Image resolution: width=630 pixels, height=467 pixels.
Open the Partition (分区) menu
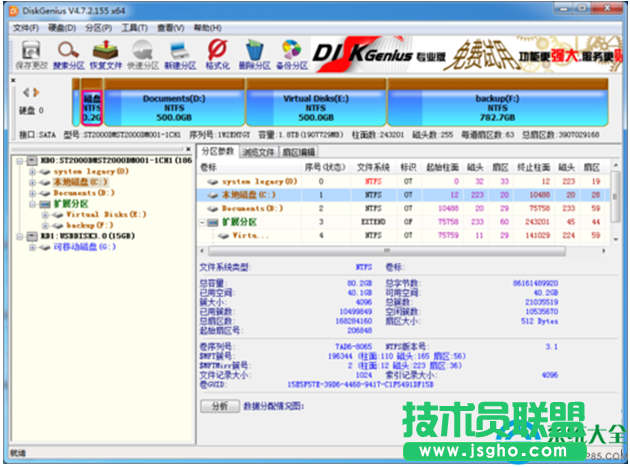(x=98, y=28)
